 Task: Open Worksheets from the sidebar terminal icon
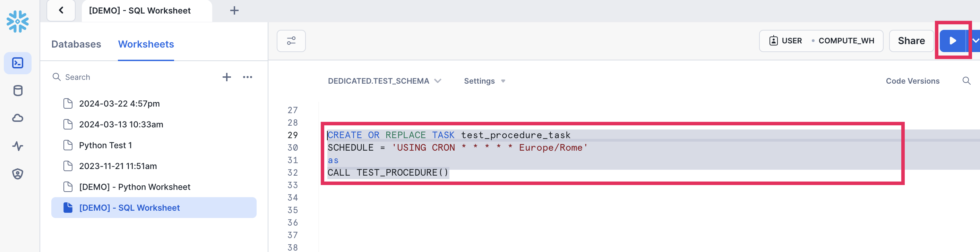(17, 63)
